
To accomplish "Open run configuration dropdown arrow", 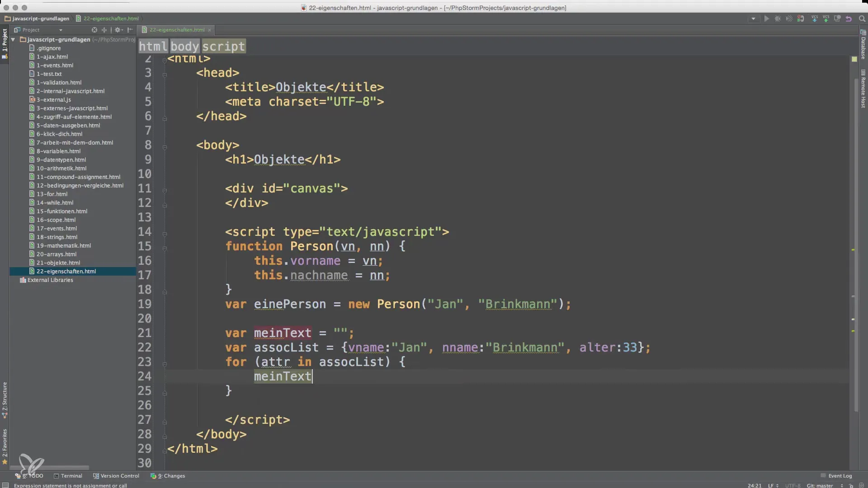I will pyautogui.click(x=753, y=19).
